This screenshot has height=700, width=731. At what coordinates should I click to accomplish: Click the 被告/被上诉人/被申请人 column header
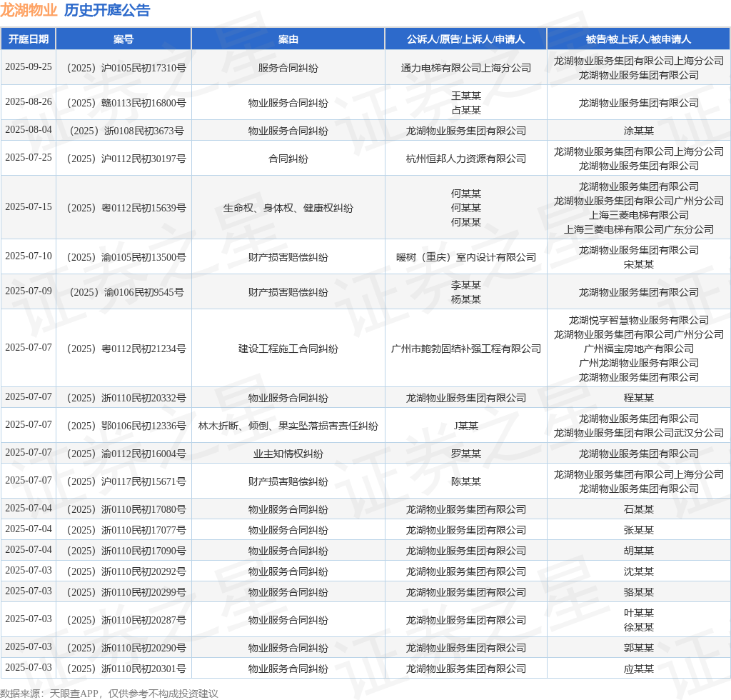click(639, 39)
